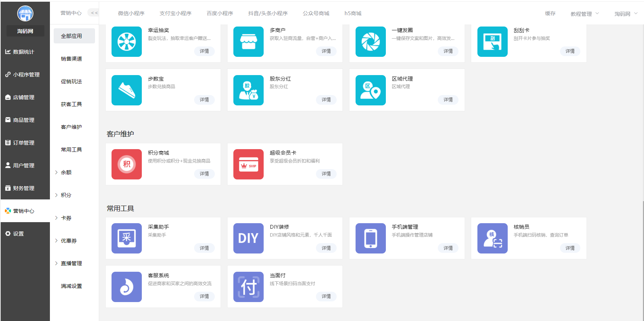Select the 股东分红 shareholder dividend icon

(x=248, y=90)
